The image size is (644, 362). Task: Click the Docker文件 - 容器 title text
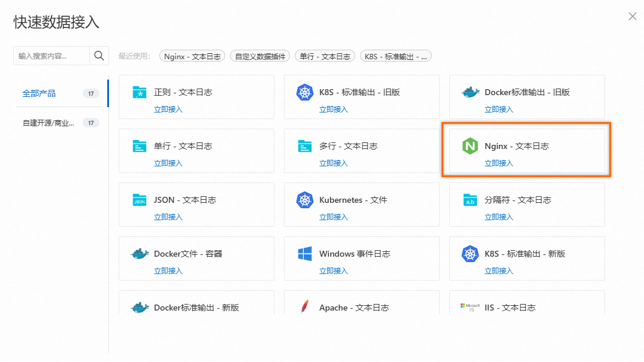pos(188,254)
